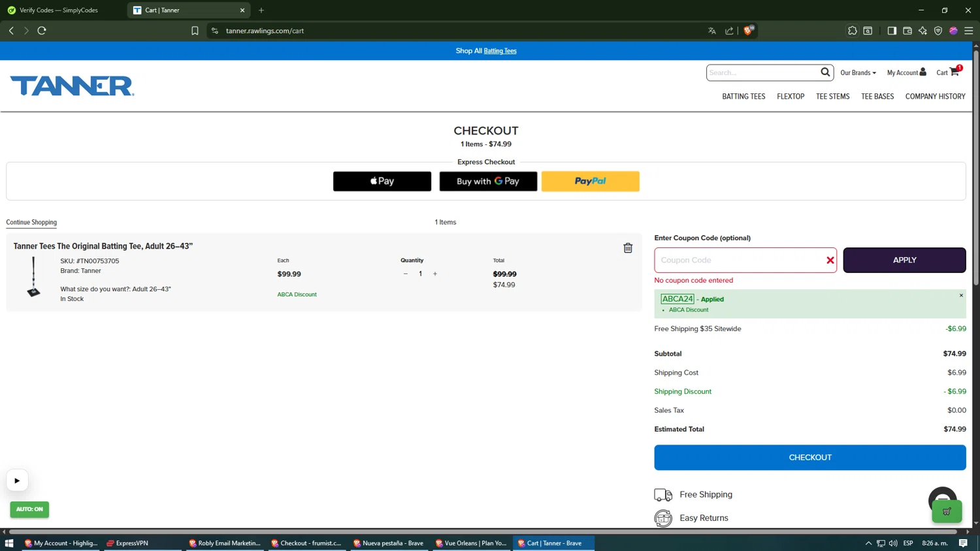This screenshot has height=551, width=980.
Task: Open the network status tray icon
Action: point(881,543)
